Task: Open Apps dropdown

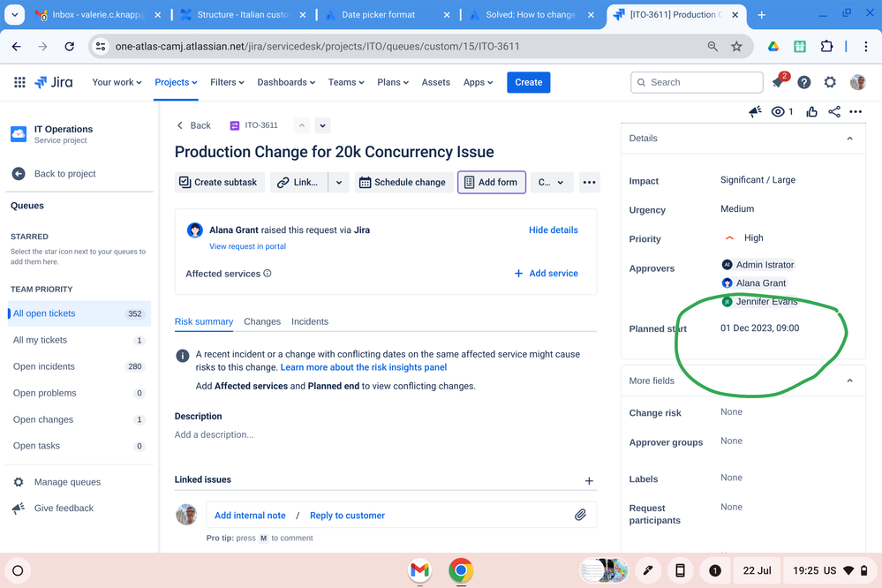Action: [479, 82]
